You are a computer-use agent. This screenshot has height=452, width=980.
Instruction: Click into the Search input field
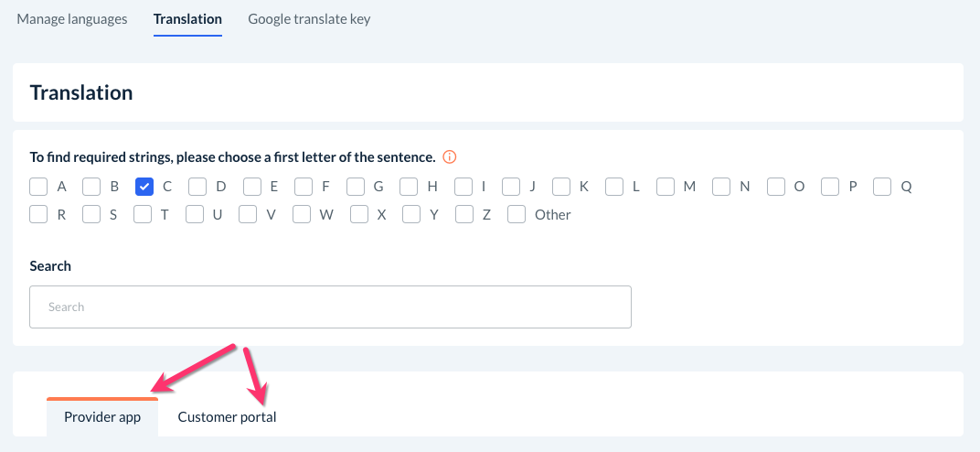tap(330, 307)
